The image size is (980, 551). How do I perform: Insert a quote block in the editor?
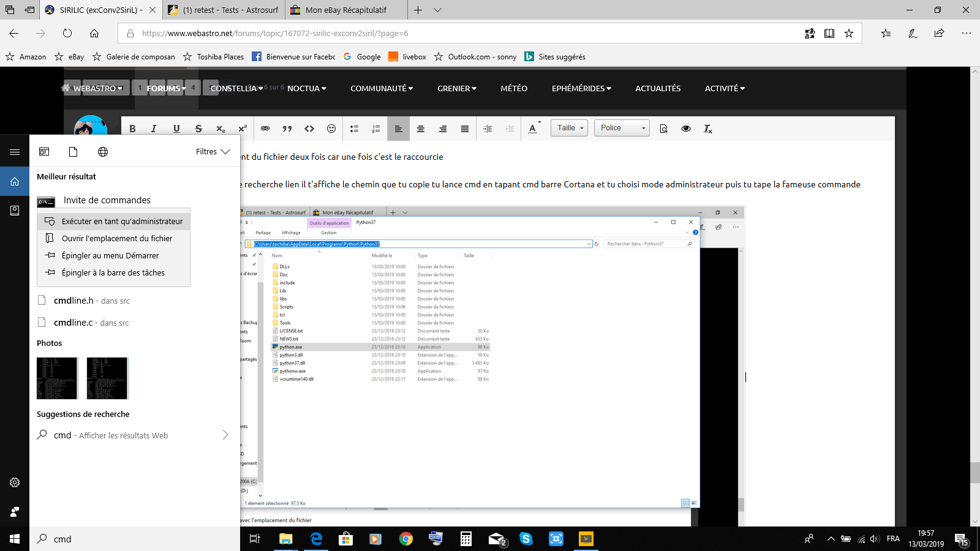287,129
